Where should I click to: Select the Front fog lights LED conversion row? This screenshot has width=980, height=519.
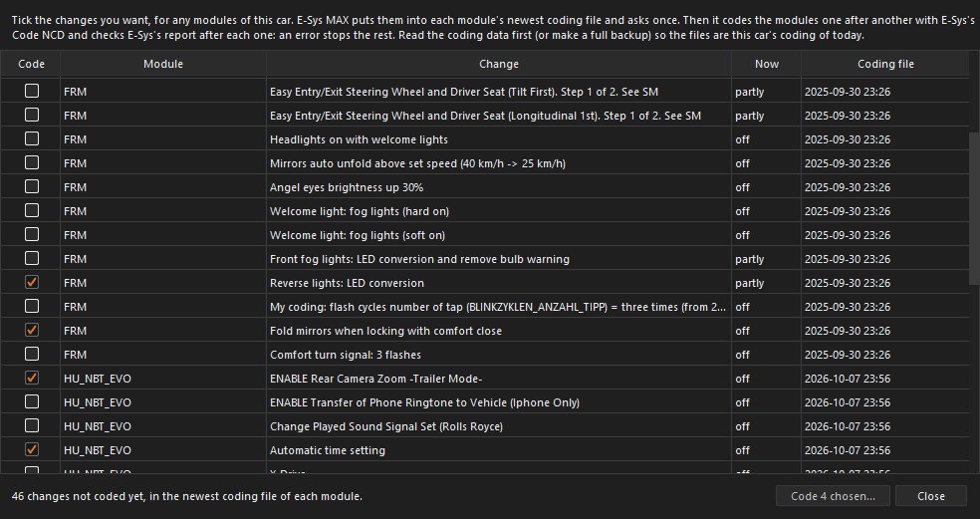[x=484, y=259]
